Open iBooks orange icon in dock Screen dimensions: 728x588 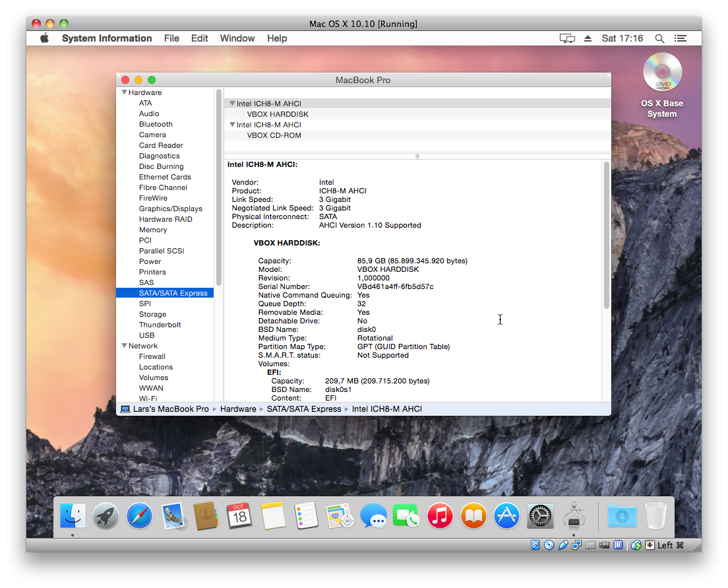tap(473, 516)
